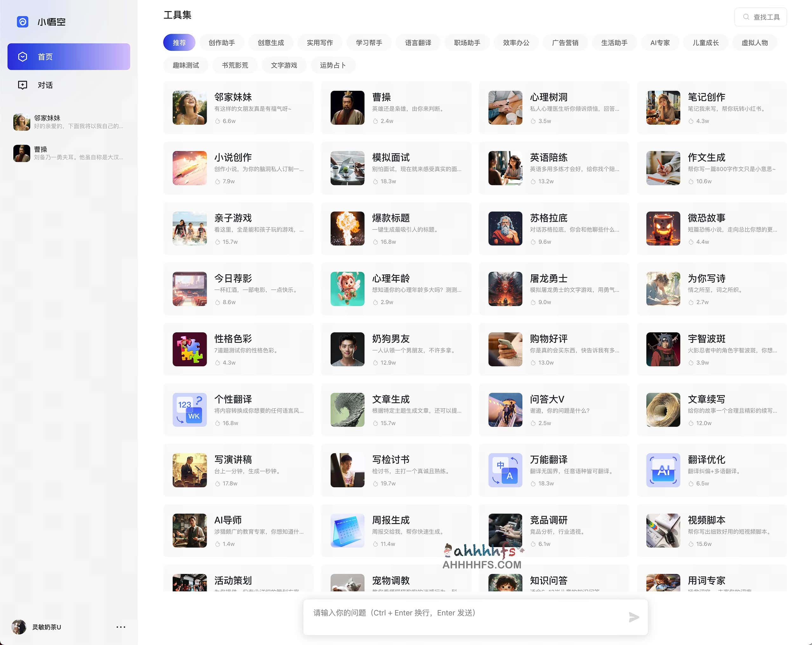Switch to the 创作助手 category tab
The height and width of the screenshot is (645, 812).
coord(221,43)
